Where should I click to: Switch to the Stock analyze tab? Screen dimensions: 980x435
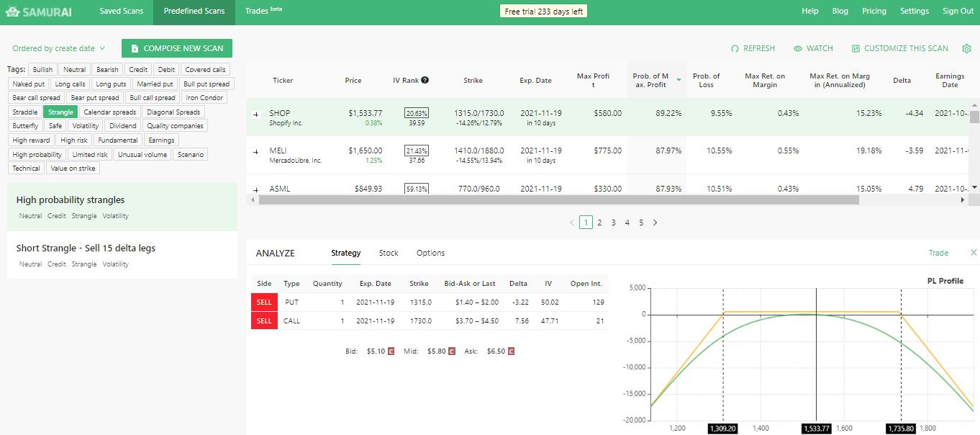389,253
